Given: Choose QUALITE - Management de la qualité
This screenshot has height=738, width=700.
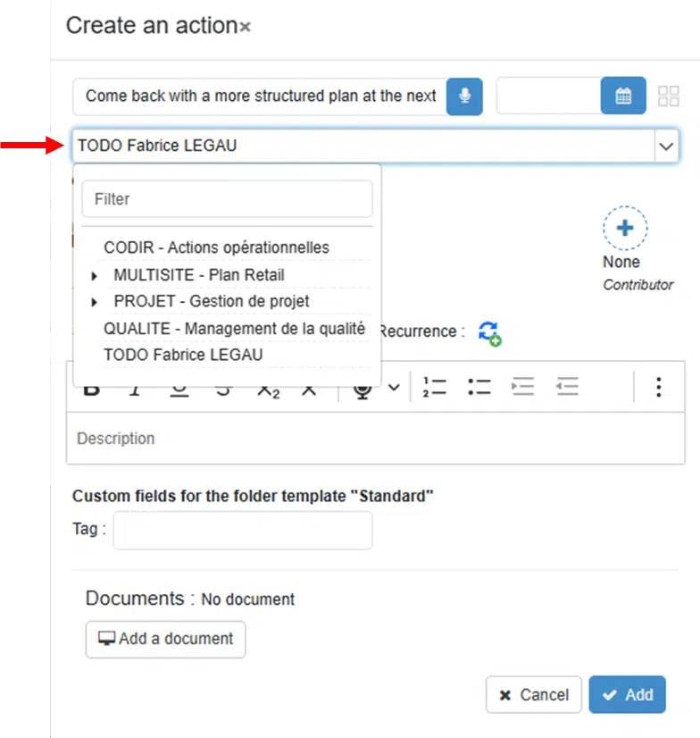Looking at the screenshot, I should click(x=234, y=329).
